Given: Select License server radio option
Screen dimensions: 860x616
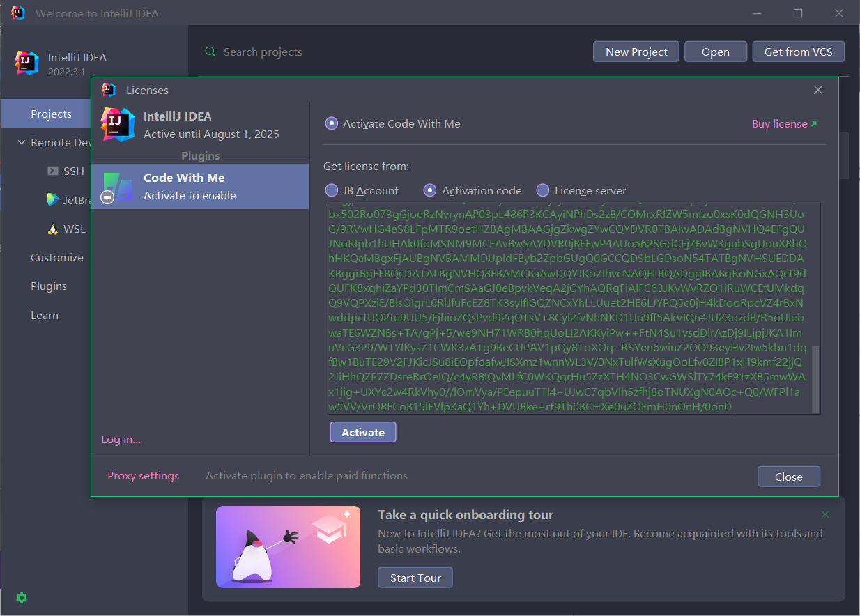Looking at the screenshot, I should pyautogui.click(x=543, y=190).
